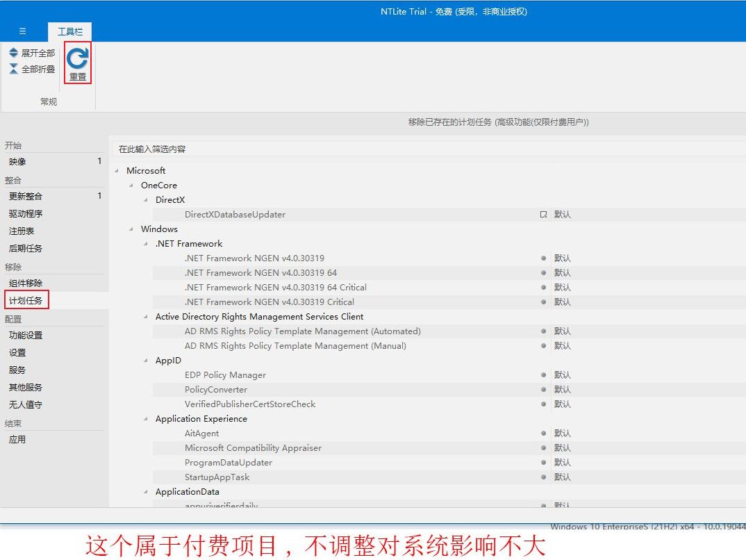Select the VerifiedPublisherCertStoreCheck task row
Screen dimensions: 746x560
(250, 404)
